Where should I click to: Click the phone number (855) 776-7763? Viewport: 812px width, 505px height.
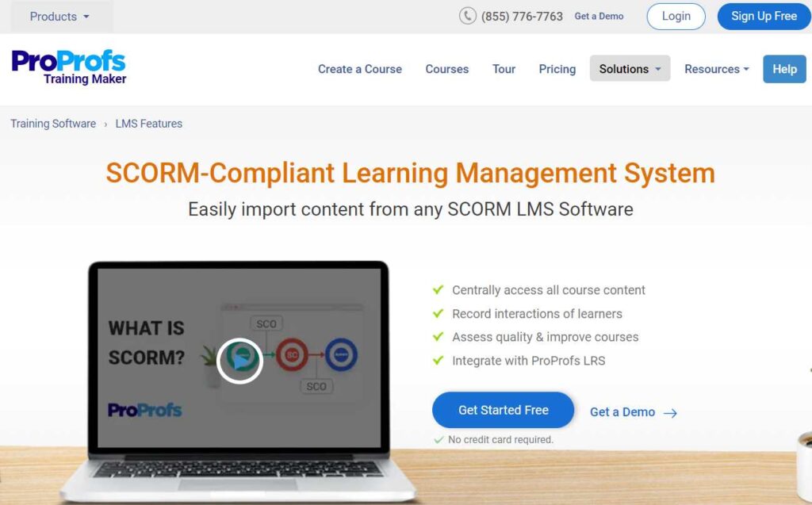coord(522,17)
